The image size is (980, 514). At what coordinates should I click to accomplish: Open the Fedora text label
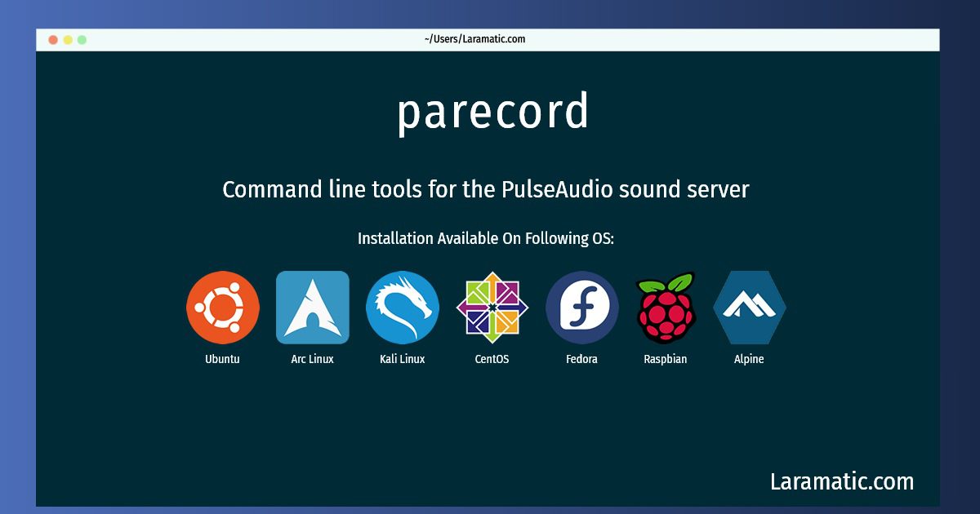(x=582, y=359)
